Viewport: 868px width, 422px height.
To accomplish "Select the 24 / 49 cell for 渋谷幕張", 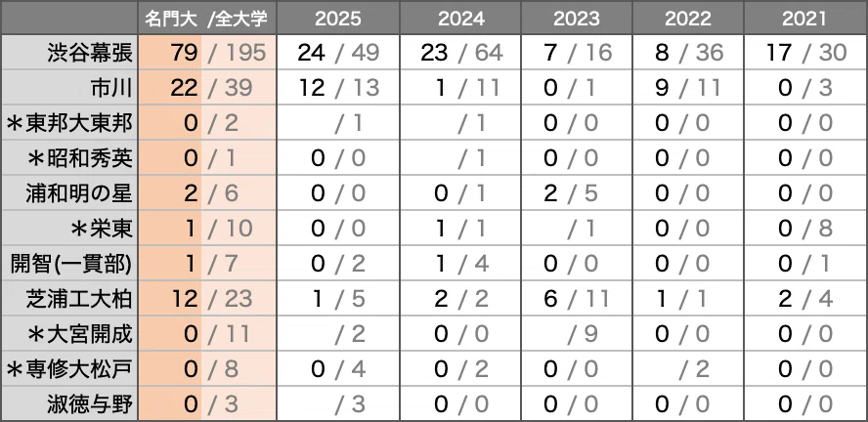I will [x=337, y=53].
